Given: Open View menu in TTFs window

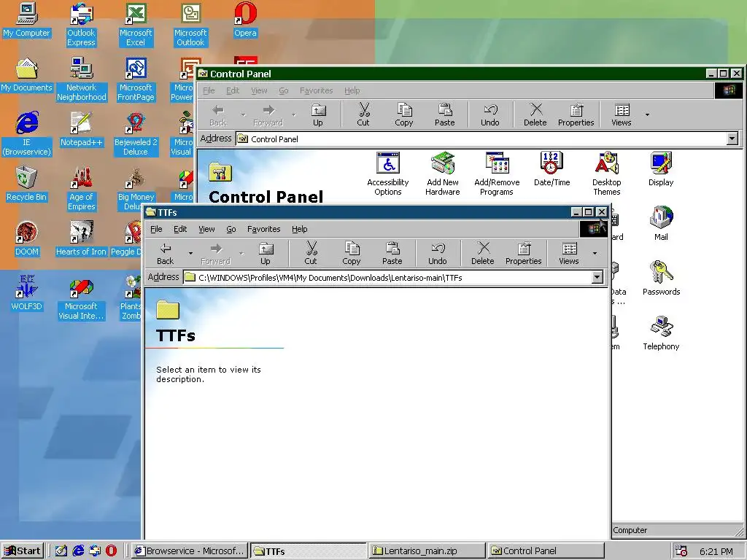Looking at the screenshot, I should (x=206, y=229).
